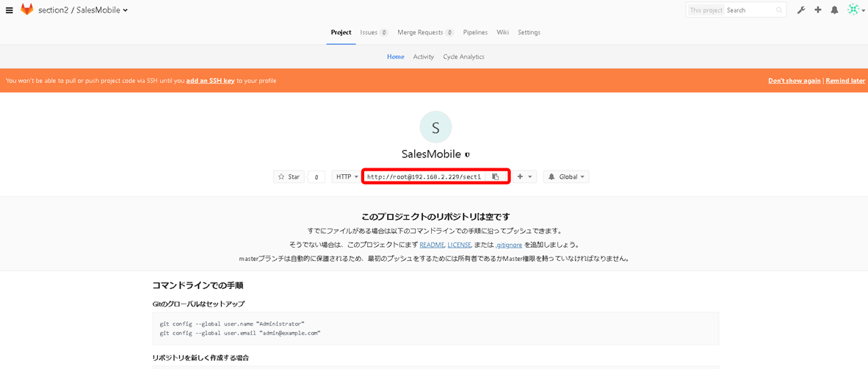Click the repository URL field
Viewport: 868px width, 369px height.
click(424, 176)
